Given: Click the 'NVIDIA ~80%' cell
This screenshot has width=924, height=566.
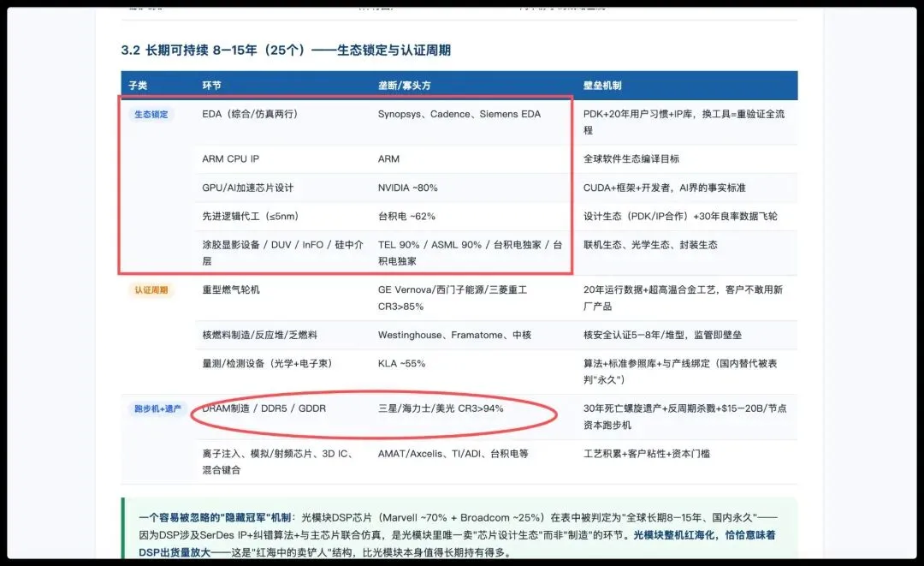Looking at the screenshot, I should (408, 188).
